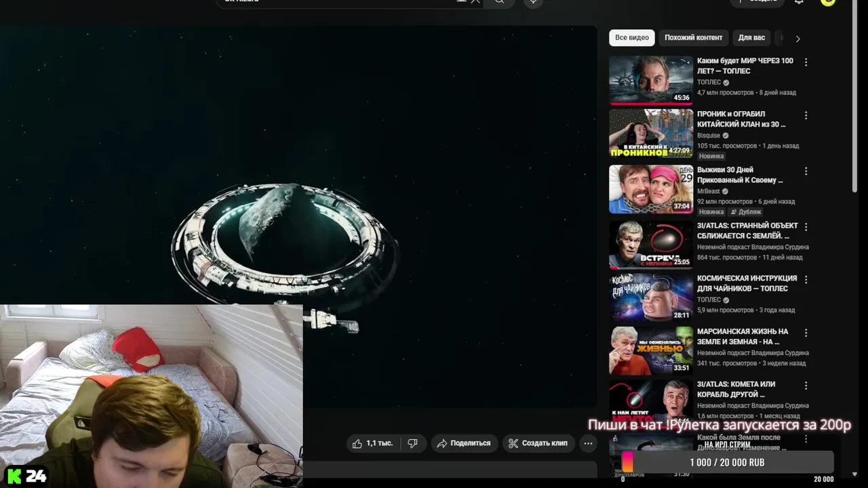Image resolution: width=868 pixels, height=488 pixels.
Task: Open thumbnail of ПРОНИК И ОГРАБИЛ КИТАЙСКИЙ КЛАН
Action: click(651, 134)
